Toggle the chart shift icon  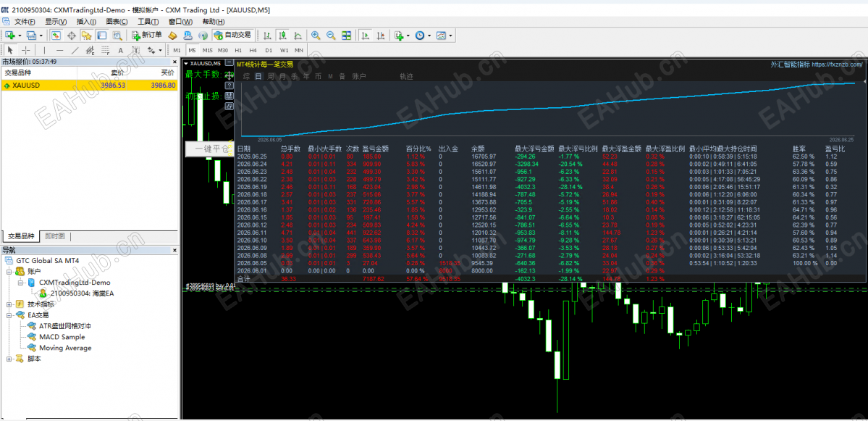[x=381, y=36]
